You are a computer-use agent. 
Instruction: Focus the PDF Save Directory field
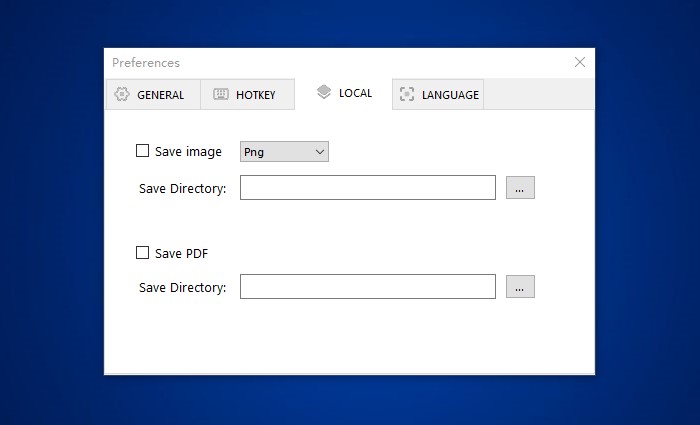[368, 287]
